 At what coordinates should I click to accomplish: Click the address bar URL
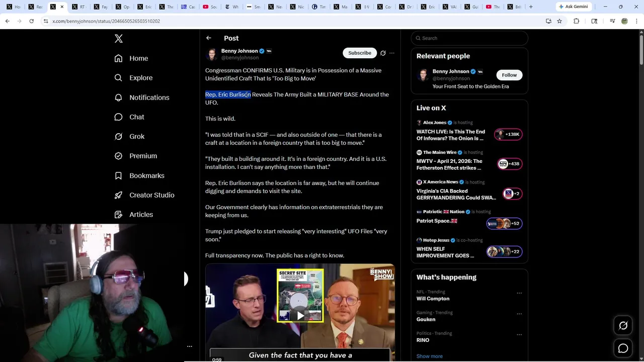pos(106,21)
